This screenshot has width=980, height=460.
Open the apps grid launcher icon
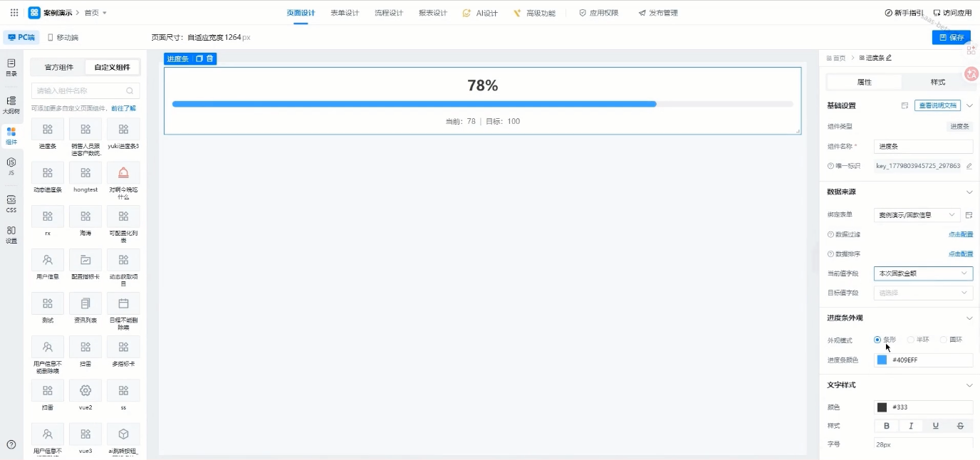click(14, 13)
